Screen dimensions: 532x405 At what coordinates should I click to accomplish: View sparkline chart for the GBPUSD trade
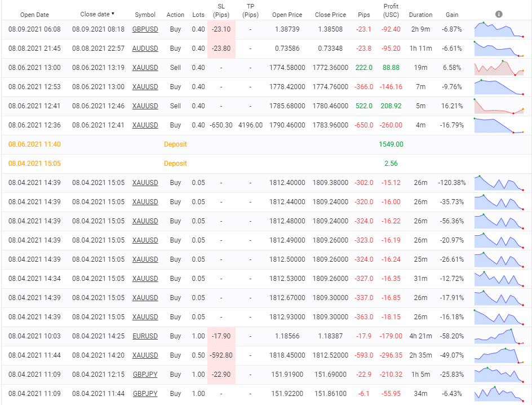tap(499, 29)
